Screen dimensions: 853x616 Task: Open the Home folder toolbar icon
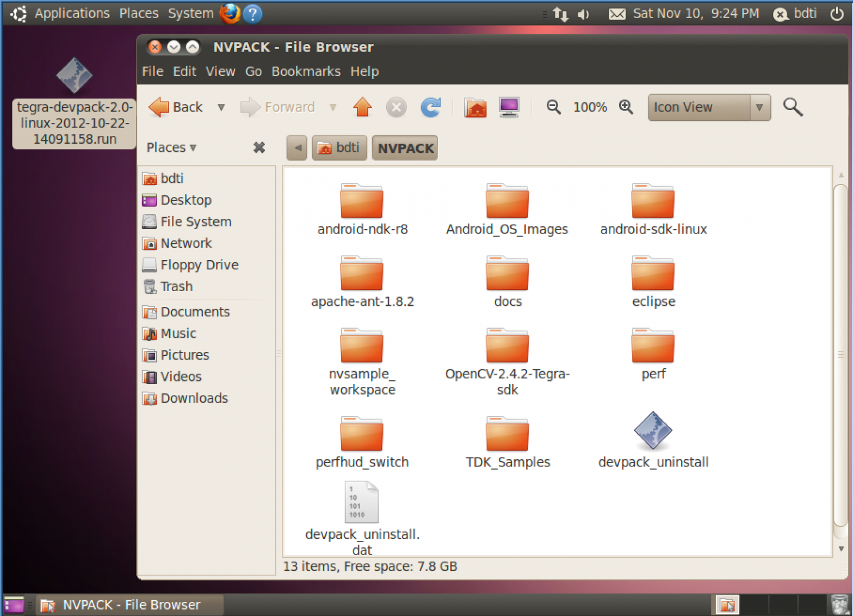[x=475, y=107]
